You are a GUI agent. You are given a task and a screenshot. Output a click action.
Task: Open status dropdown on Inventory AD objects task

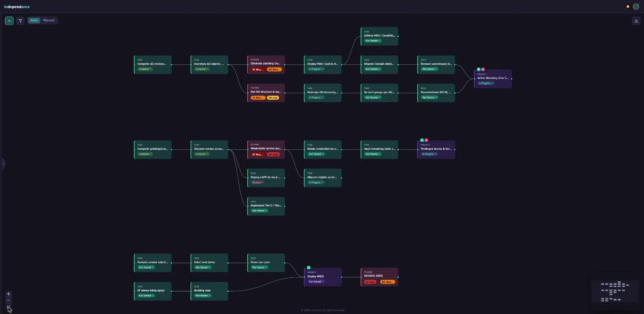click(x=202, y=69)
